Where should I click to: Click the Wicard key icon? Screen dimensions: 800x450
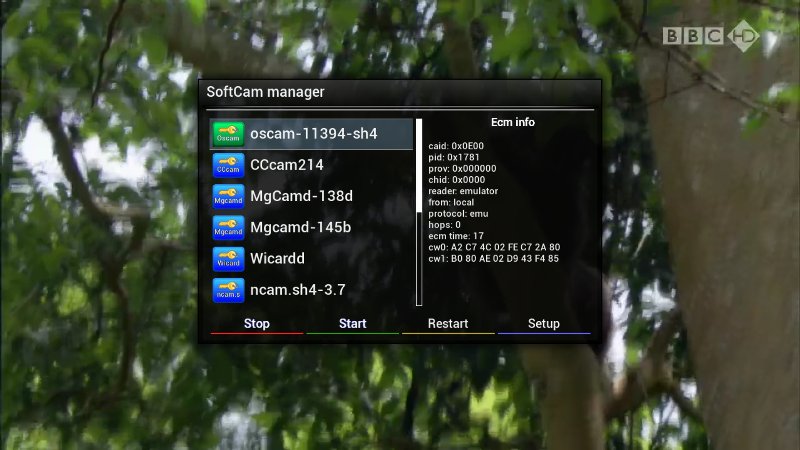pos(228,258)
